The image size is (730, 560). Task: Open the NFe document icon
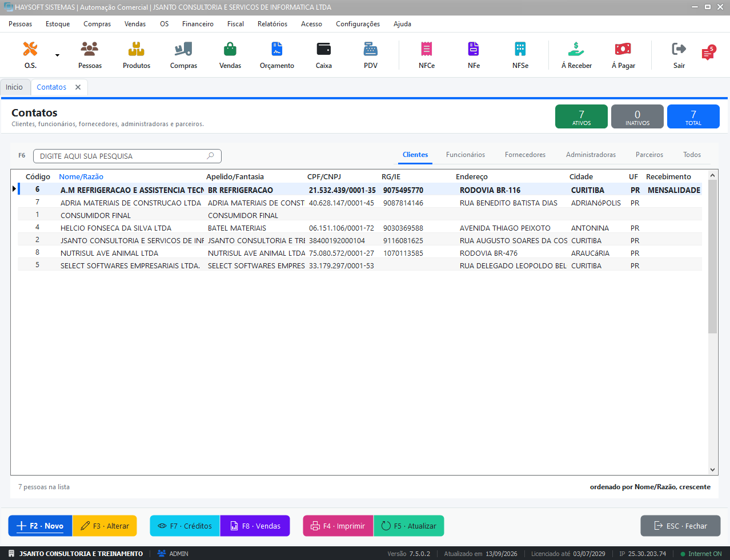pyautogui.click(x=474, y=55)
